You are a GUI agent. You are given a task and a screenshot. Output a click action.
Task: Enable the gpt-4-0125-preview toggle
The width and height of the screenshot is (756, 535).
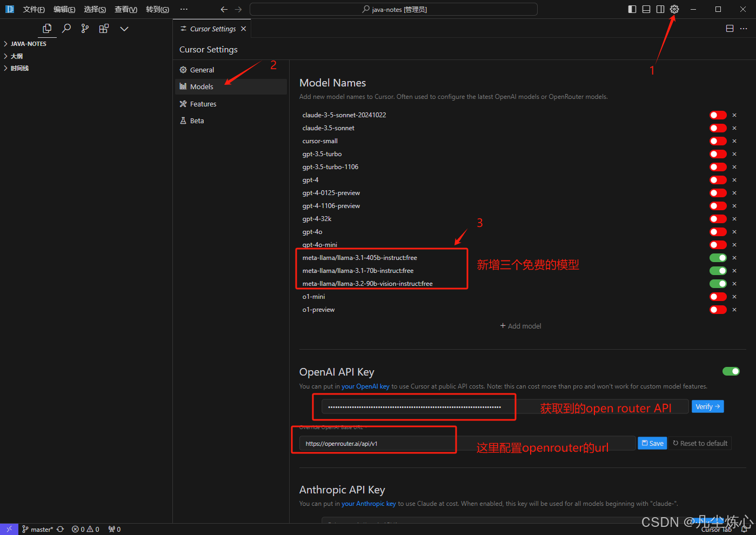(x=718, y=193)
